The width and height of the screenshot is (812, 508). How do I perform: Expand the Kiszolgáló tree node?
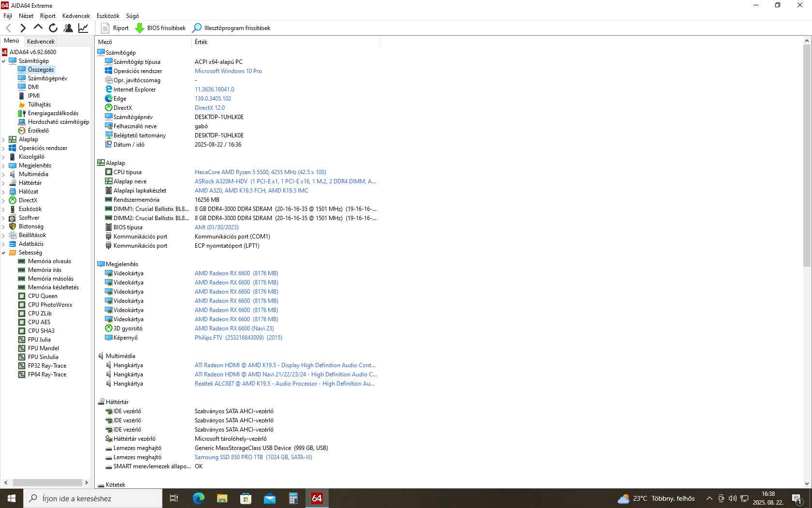[4, 157]
